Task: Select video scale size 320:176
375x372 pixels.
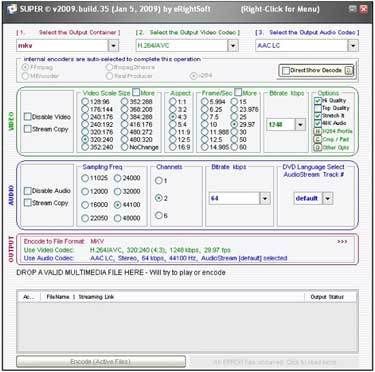Action: coord(85,132)
